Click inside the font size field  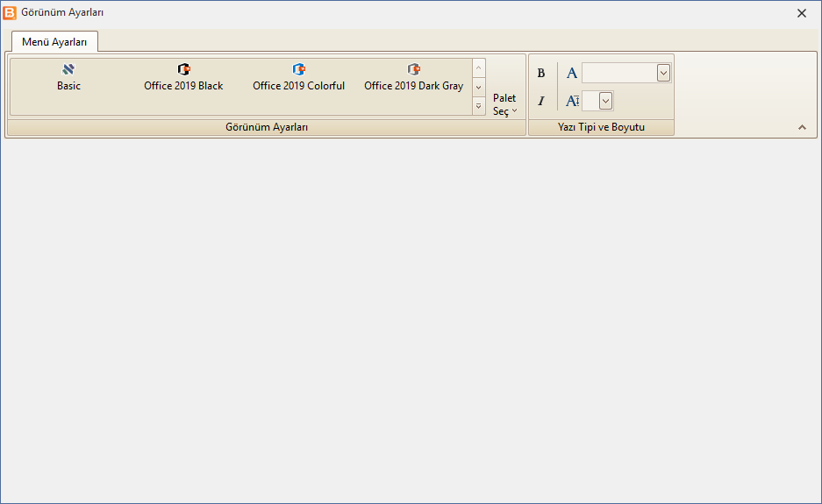pyautogui.click(x=590, y=101)
